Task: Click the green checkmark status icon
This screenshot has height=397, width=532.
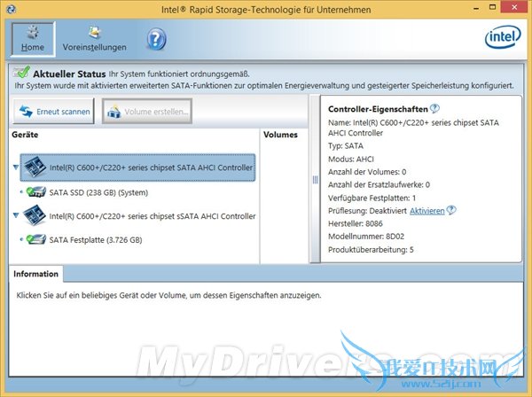Action: coord(21,72)
